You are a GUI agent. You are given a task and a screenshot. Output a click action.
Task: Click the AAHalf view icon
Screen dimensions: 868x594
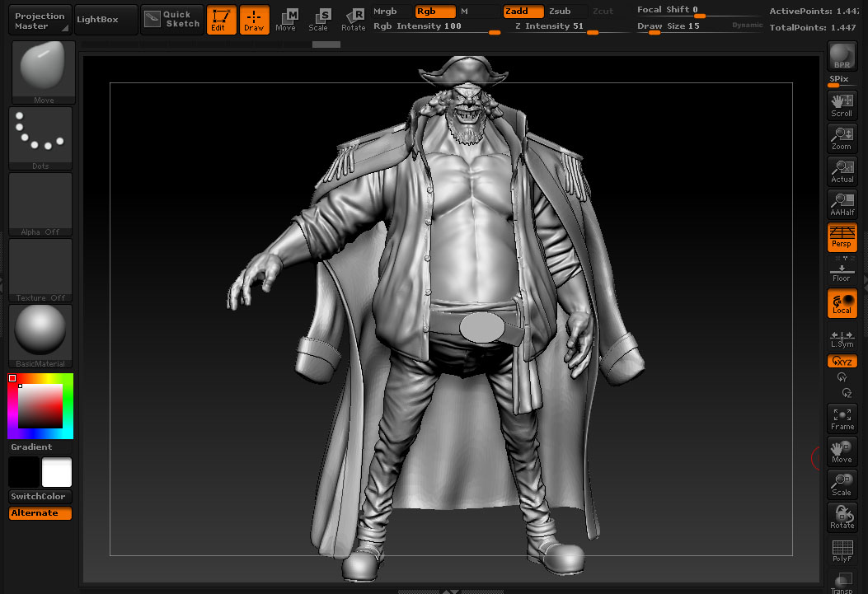point(842,204)
